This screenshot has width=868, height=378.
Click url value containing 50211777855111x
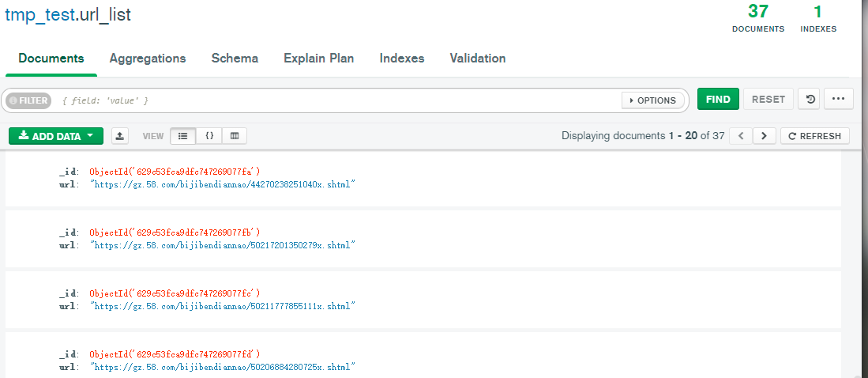coord(222,307)
